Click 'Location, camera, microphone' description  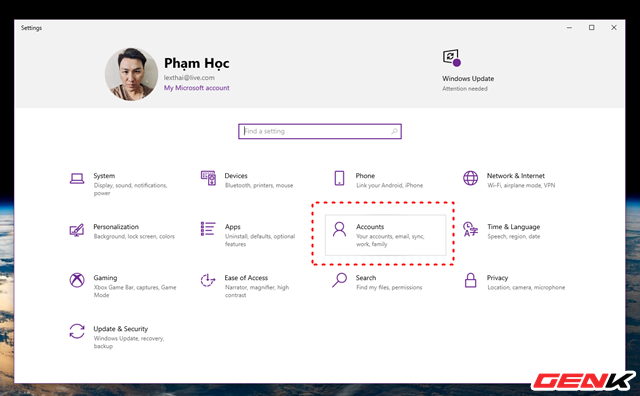pos(526,287)
